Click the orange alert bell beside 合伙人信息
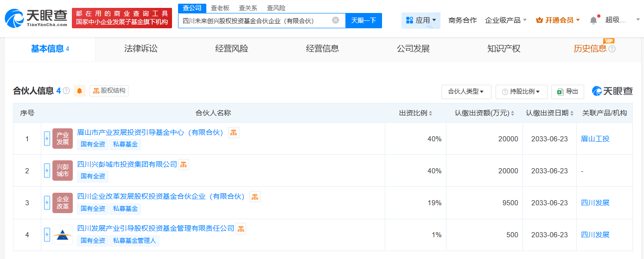This screenshot has height=259, width=644. [x=80, y=91]
